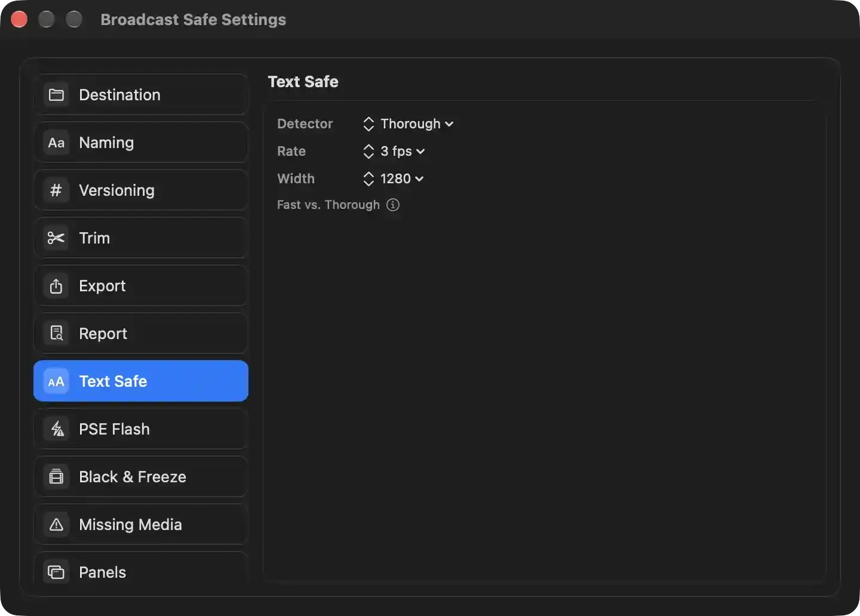Image resolution: width=860 pixels, height=616 pixels.
Task: Click the Report document icon
Action: [x=56, y=334]
